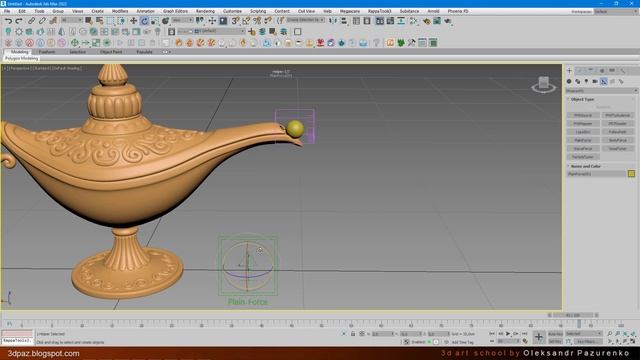
Task: Open the Modifiers menu
Action: coord(120,11)
